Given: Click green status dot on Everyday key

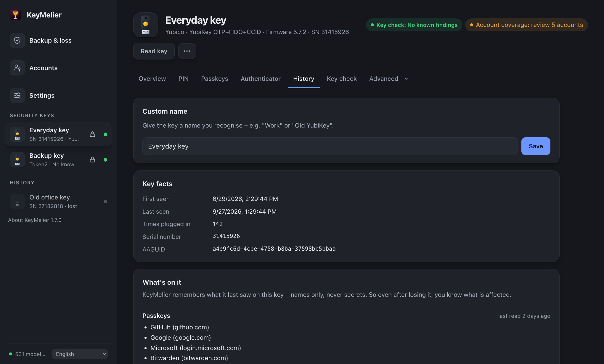Looking at the screenshot, I should [105, 134].
